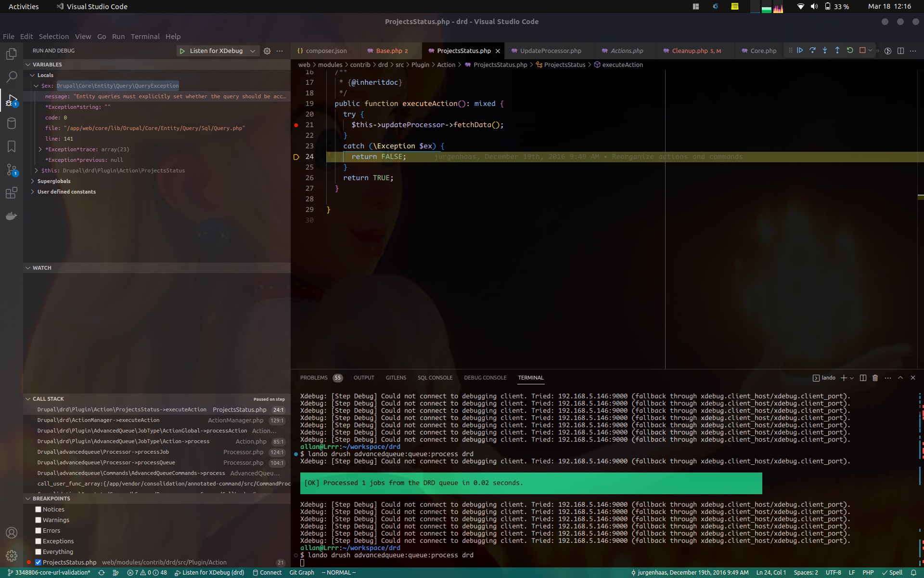Open launch.json via the gear icon

pos(267,51)
